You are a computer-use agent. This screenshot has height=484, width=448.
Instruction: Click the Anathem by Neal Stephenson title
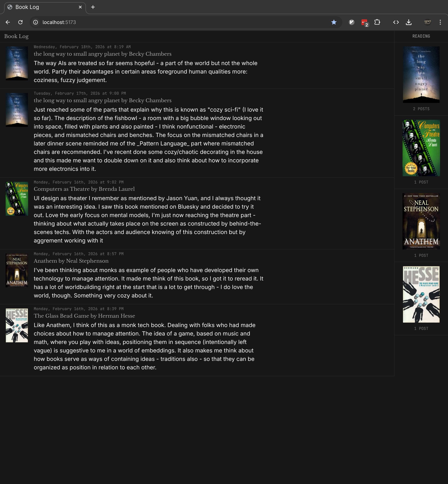point(71,261)
